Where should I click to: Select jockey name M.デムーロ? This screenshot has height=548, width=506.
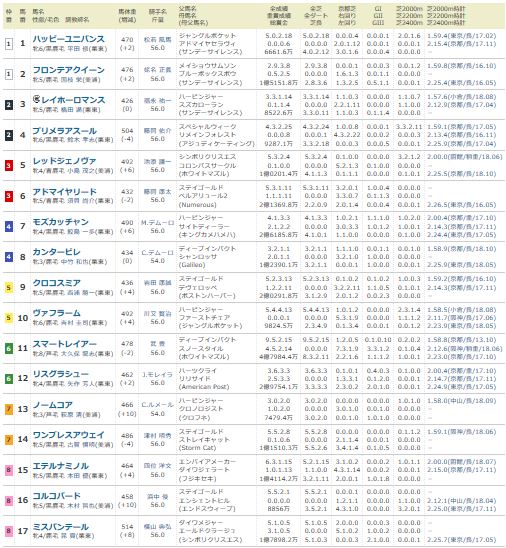point(158,222)
